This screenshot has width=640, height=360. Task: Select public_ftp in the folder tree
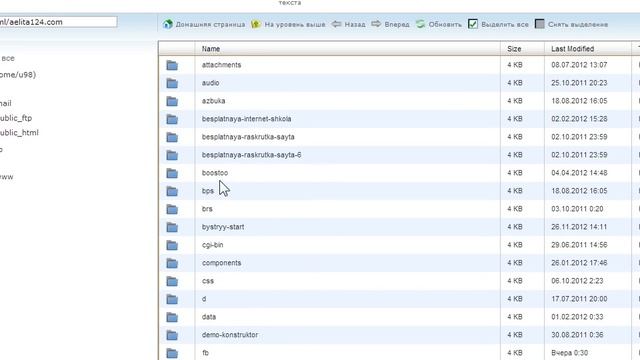[16, 118]
